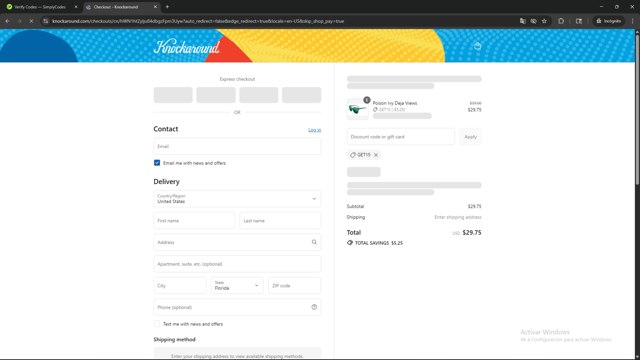
Task: Click the Total $29.75 amount
Action: click(x=471, y=233)
